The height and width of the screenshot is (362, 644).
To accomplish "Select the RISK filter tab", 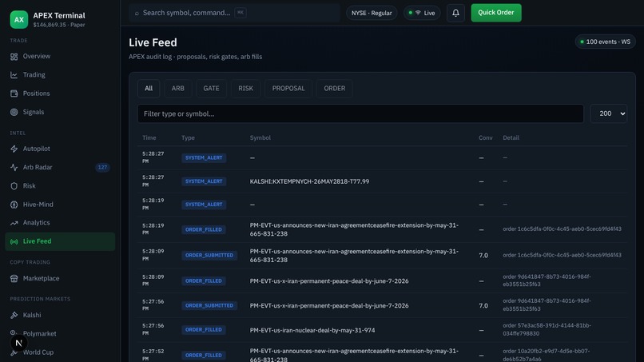I will [x=245, y=89].
